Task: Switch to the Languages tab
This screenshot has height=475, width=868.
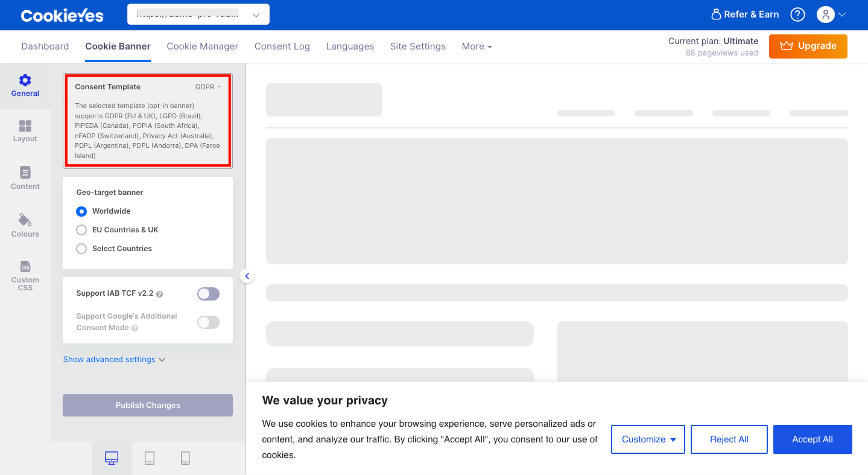Action: tap(350, 46)
